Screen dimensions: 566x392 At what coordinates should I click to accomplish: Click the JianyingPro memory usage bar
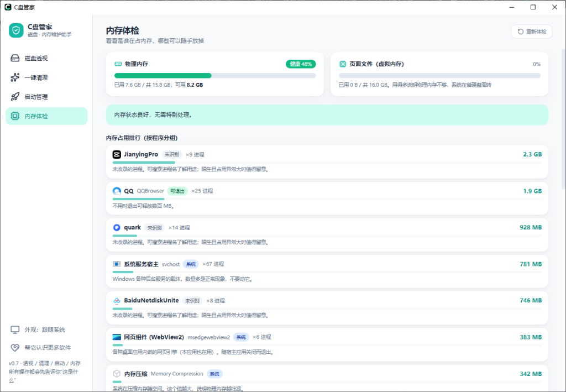[327, 163]
